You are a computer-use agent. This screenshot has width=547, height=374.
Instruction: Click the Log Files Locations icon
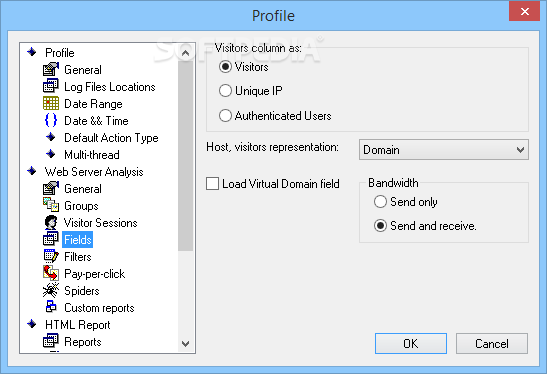pyautogui.click(x=51, y=86)
